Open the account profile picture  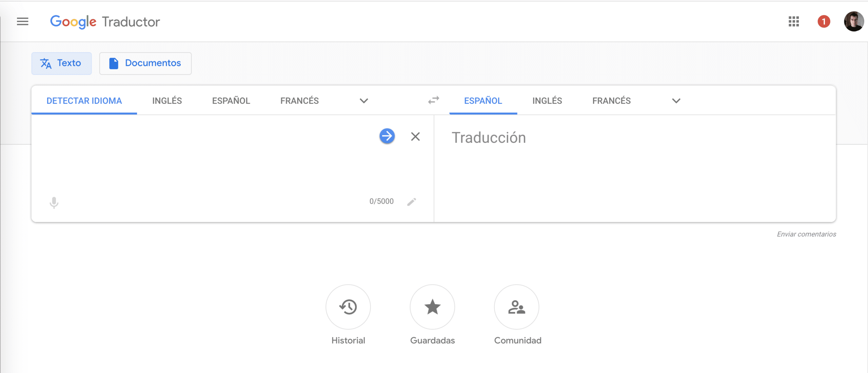853,21
